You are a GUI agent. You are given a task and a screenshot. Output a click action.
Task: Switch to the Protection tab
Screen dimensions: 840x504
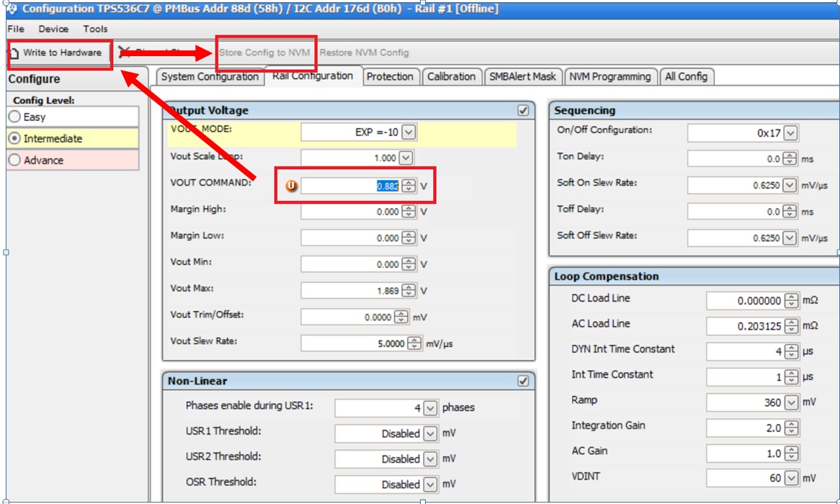(x=390, y=76)
